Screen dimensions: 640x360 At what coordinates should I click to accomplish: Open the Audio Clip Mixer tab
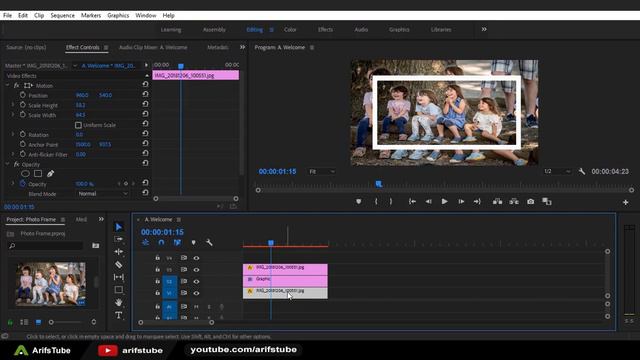(x=153, y=47)
